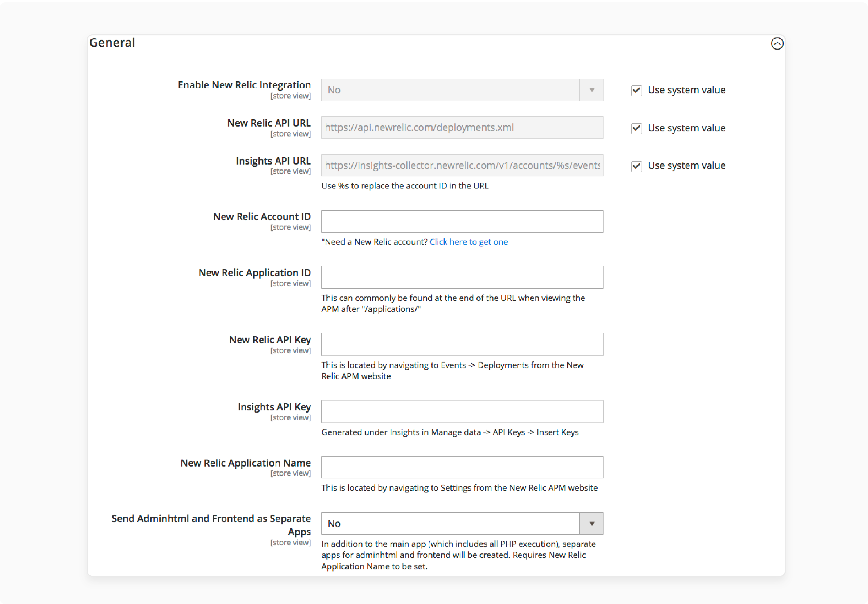Viewport: 868px width, 604px height.
Task: Click the 'New Relic Account ID' label
Action: [262, 216]
